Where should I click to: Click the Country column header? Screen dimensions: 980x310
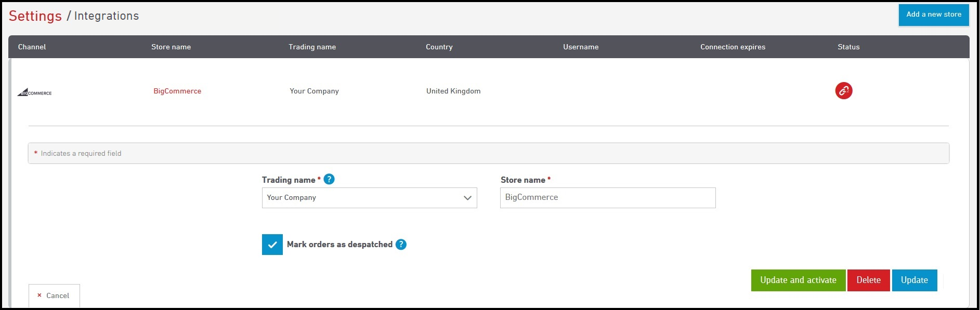click(439, 47)
